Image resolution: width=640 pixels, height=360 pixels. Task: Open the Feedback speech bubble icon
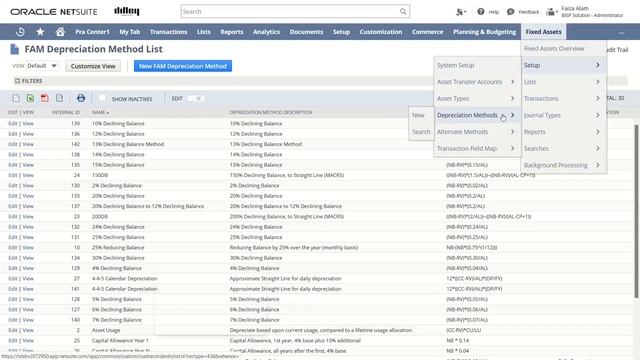pyautogui.click(x=510, y=12)
